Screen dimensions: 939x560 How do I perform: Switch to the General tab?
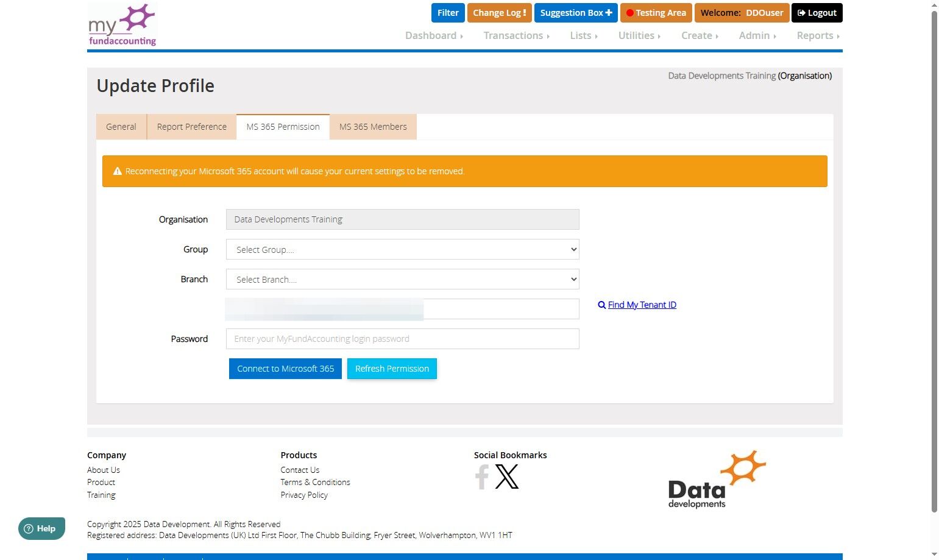click(121, 127)
